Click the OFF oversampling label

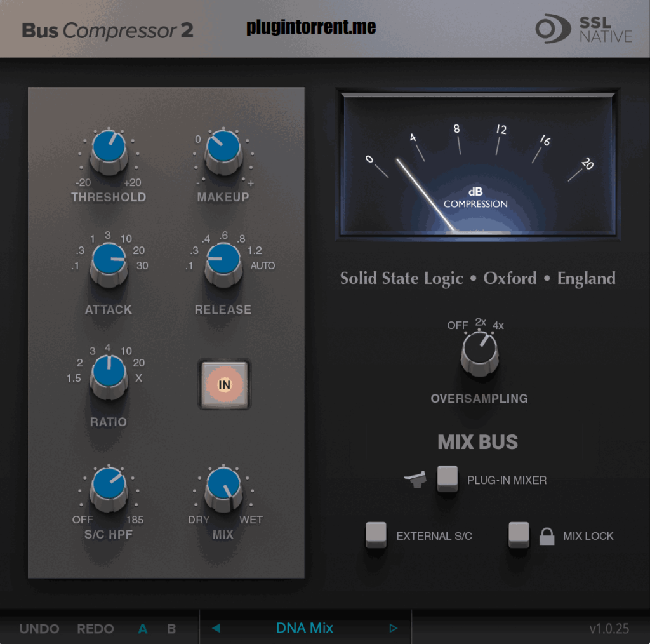coord(457,326)
